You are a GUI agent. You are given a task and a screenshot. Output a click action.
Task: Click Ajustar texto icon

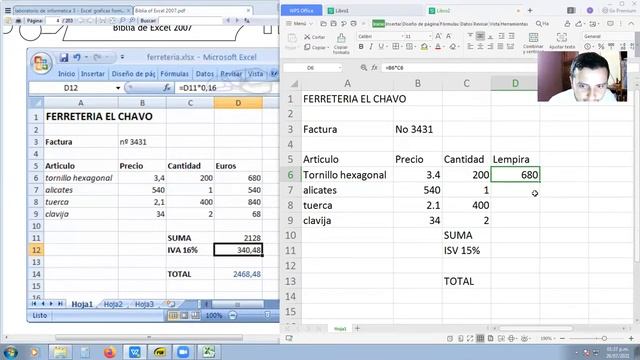[562, 38]
